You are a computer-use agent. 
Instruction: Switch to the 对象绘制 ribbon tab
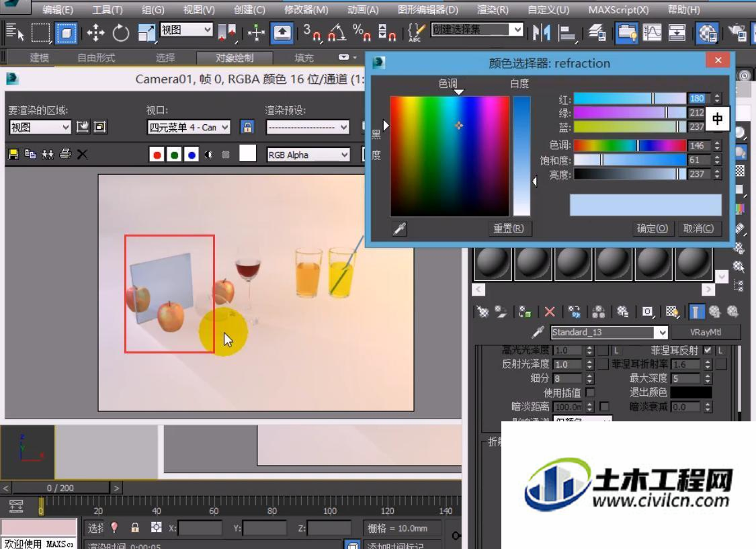click(x=235, y=58)
